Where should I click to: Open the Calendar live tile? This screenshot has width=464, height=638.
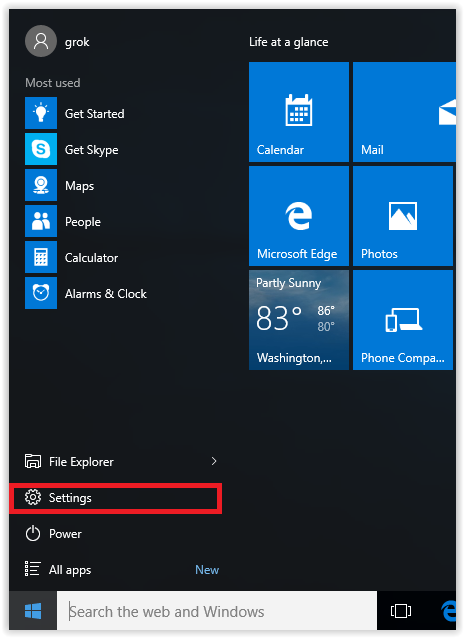click(x=299, y=112)
